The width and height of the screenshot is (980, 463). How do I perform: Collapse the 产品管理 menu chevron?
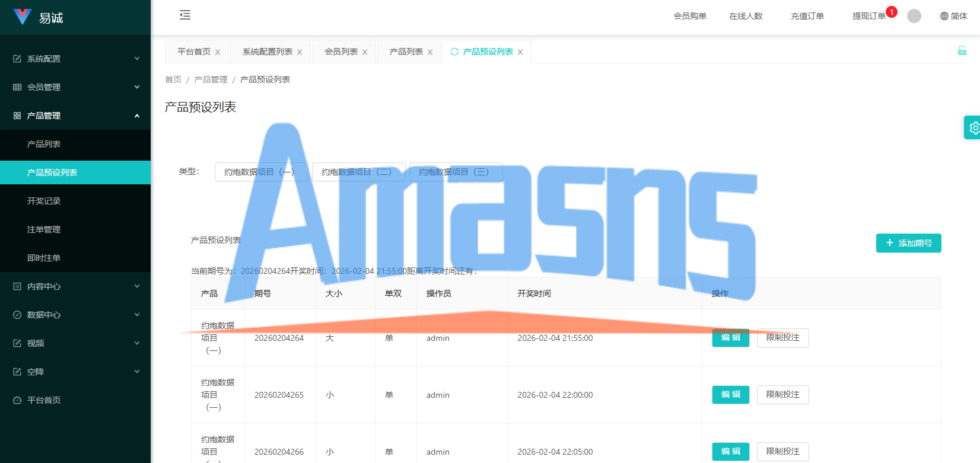click(137, 116)
